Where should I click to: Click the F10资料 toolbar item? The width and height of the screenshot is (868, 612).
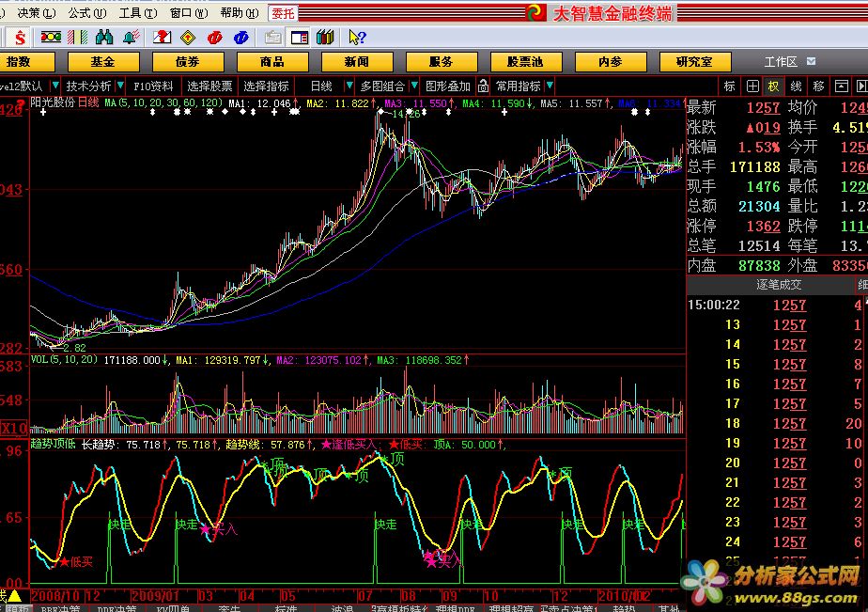[153, 86]
